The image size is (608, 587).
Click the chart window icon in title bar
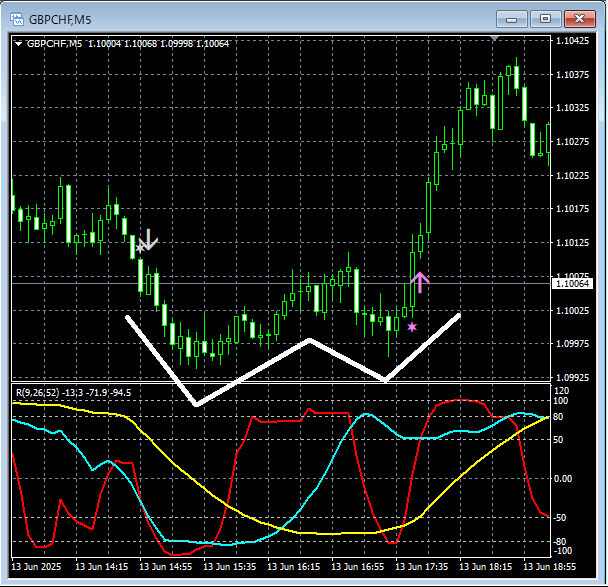tap(17, 19)
